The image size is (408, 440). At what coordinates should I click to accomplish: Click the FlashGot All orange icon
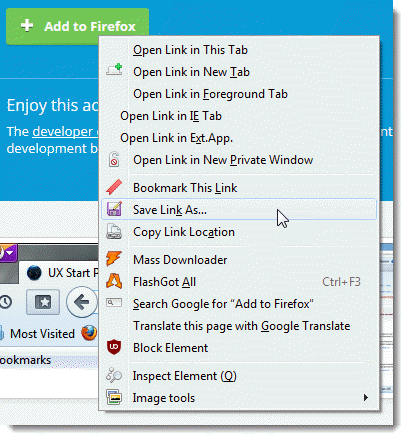(x=114, y=281)
